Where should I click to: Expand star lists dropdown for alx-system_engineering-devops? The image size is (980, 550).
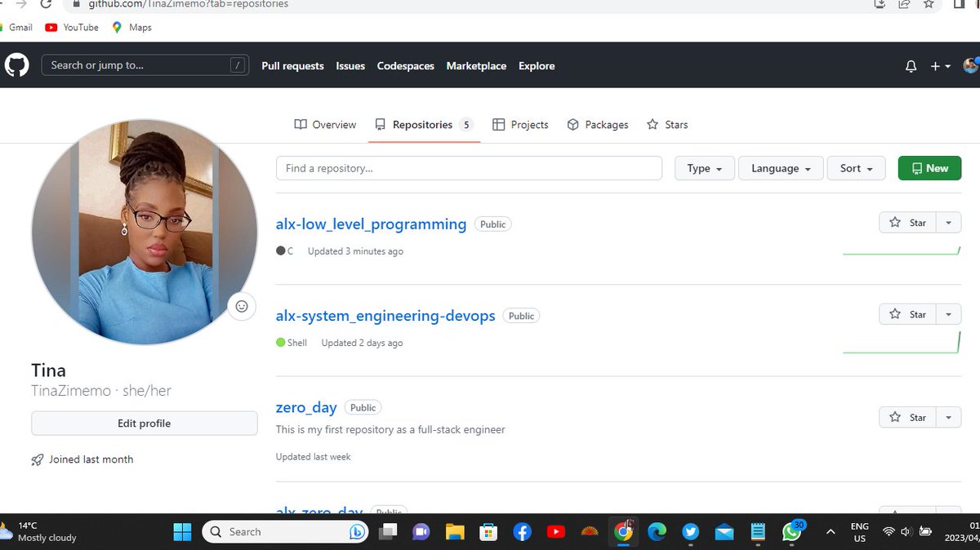click(x=948, y=314)
